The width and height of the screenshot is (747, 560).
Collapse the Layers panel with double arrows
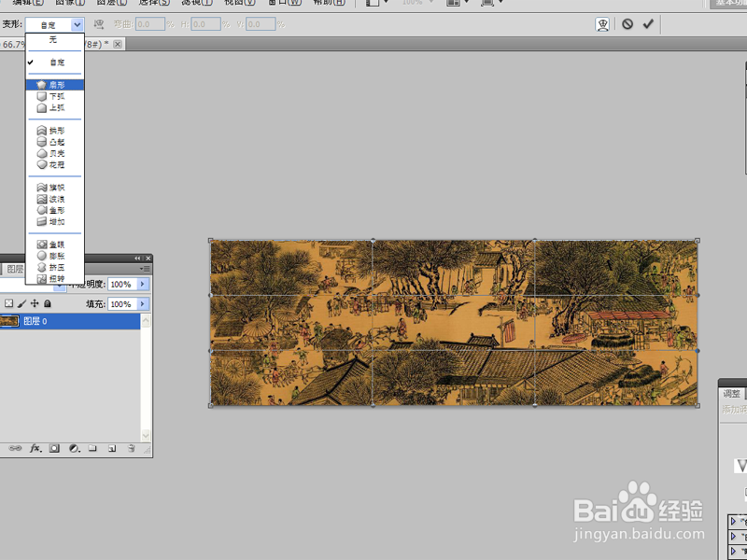(137, 259)
